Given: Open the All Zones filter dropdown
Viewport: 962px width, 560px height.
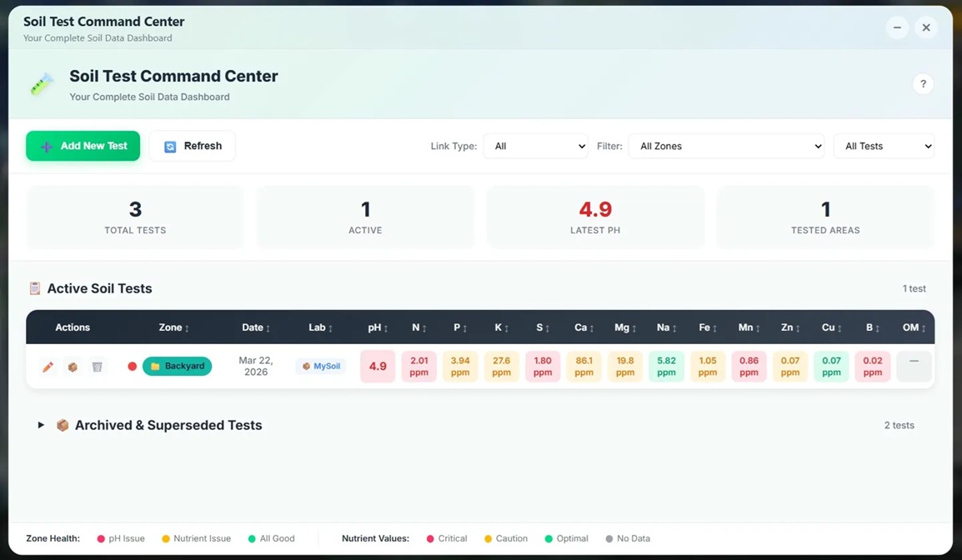Looking at the screenshot, I should coord(725,146).
